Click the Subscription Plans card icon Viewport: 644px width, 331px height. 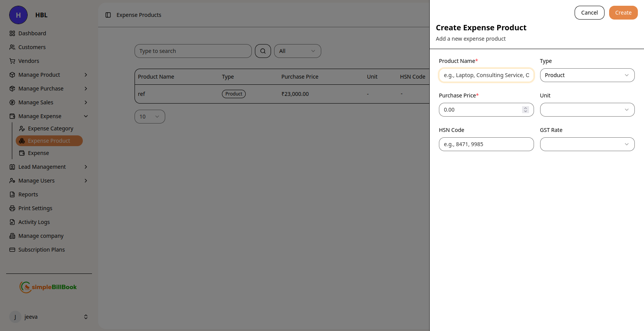tap(12, 250)
